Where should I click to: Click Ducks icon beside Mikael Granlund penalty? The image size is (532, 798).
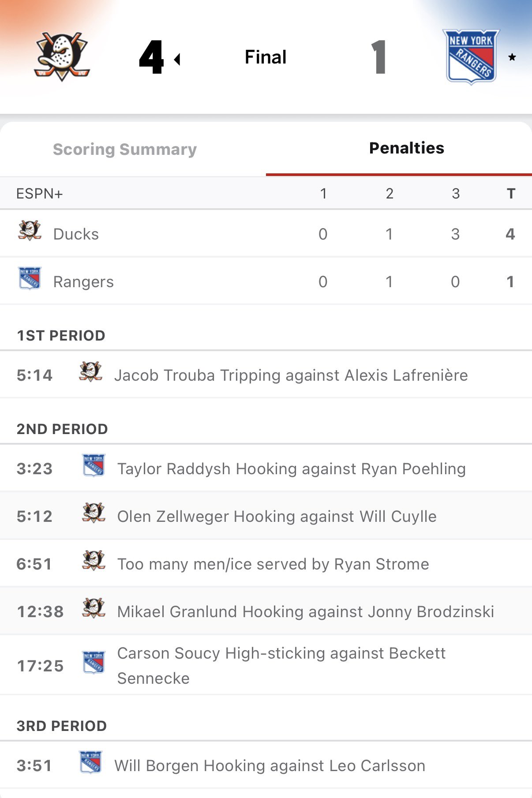pos(94,608)
